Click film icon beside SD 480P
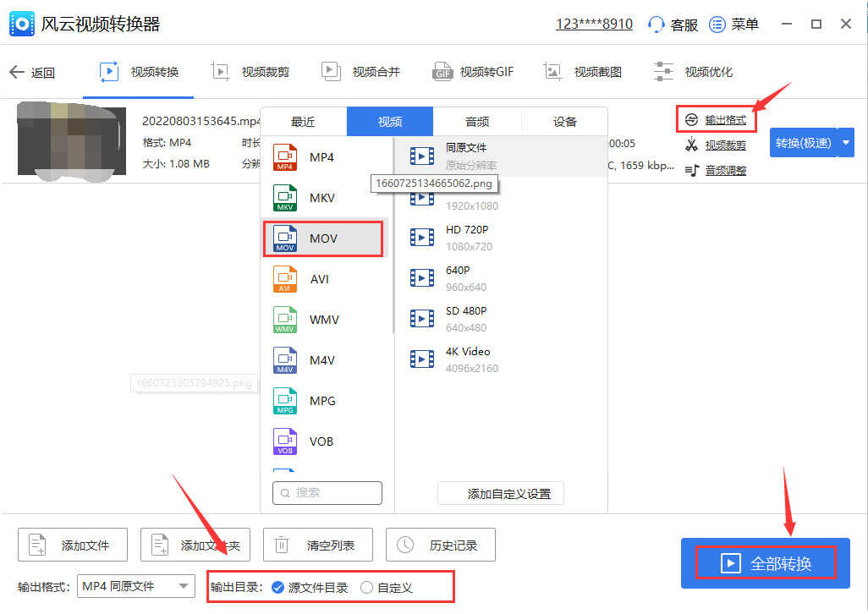 (422, 319)
